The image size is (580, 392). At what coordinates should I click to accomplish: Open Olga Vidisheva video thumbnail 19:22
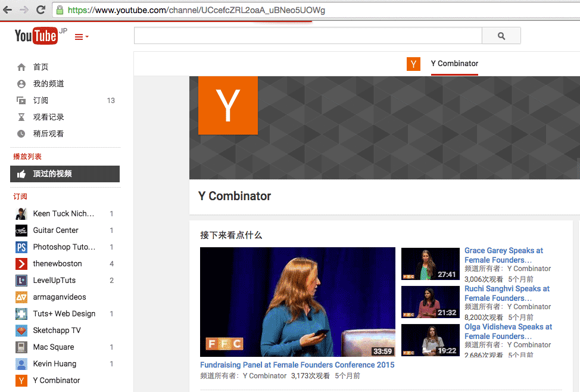tap(431, 340)
